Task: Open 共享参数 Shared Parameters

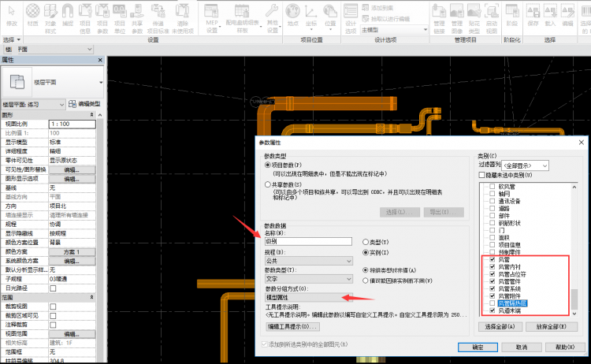Action: click(137, 18)
